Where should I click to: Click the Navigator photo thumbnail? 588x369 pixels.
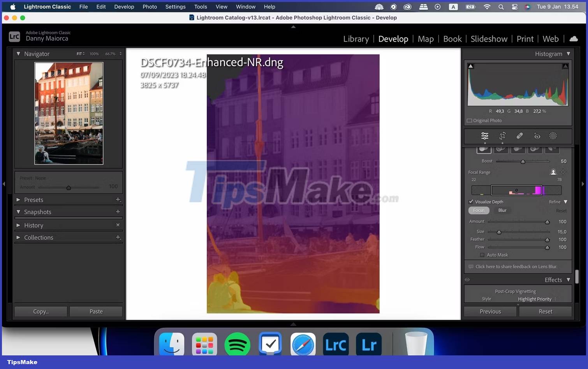pos(69,113)
